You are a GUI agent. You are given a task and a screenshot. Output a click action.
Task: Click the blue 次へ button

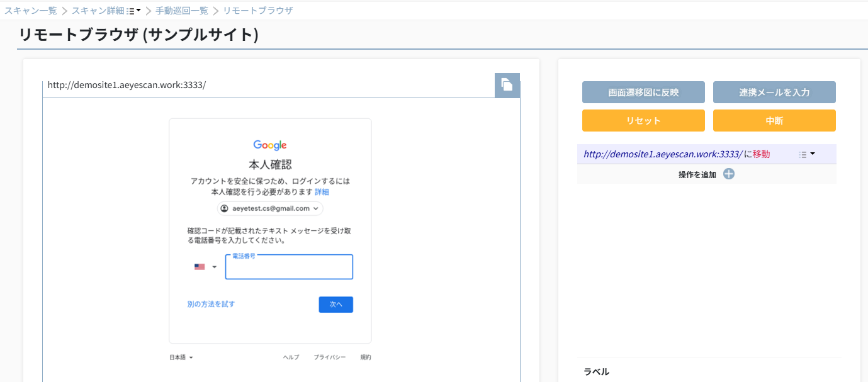(x=335, y=305)
